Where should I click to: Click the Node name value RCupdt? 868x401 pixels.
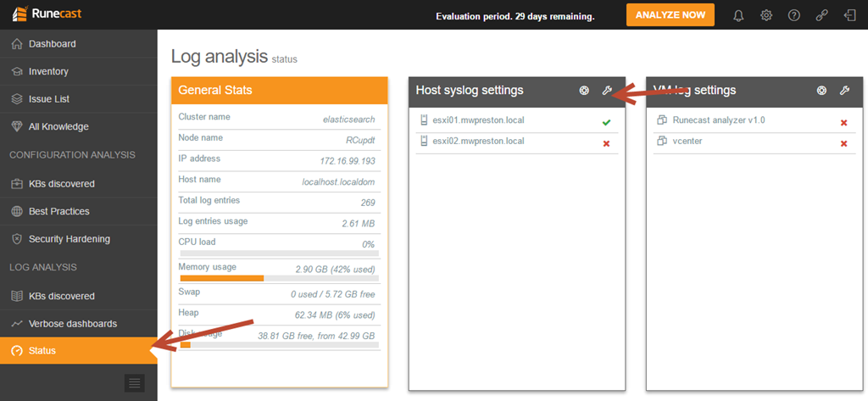click(359, 140)
